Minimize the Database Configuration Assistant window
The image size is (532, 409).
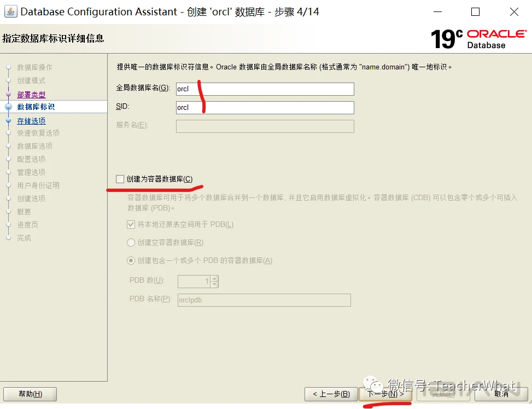tap(437, 12)
